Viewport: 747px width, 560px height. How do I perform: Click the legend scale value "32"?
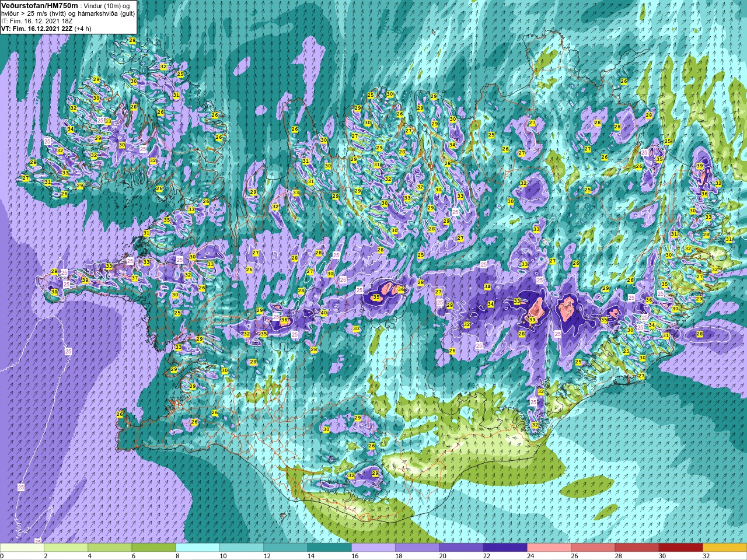(706, 556)
